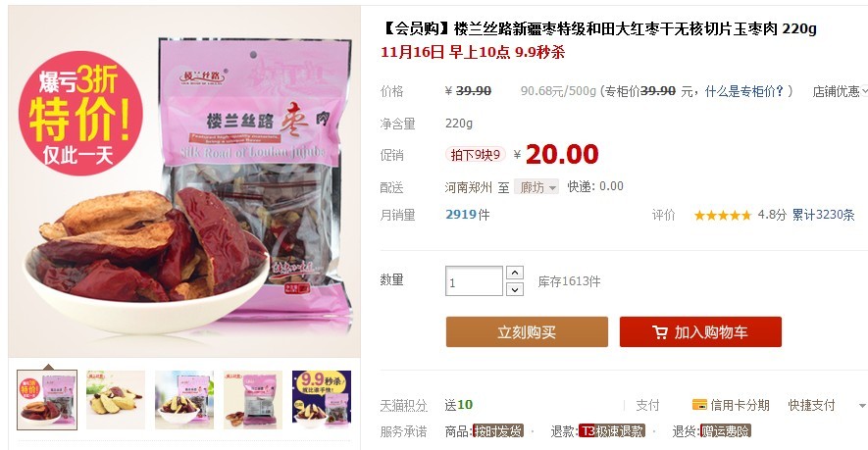Click the shopping cart icon on the red 加入购物车 button
This screenshot has height=450, width=868.
coord(660,332)
